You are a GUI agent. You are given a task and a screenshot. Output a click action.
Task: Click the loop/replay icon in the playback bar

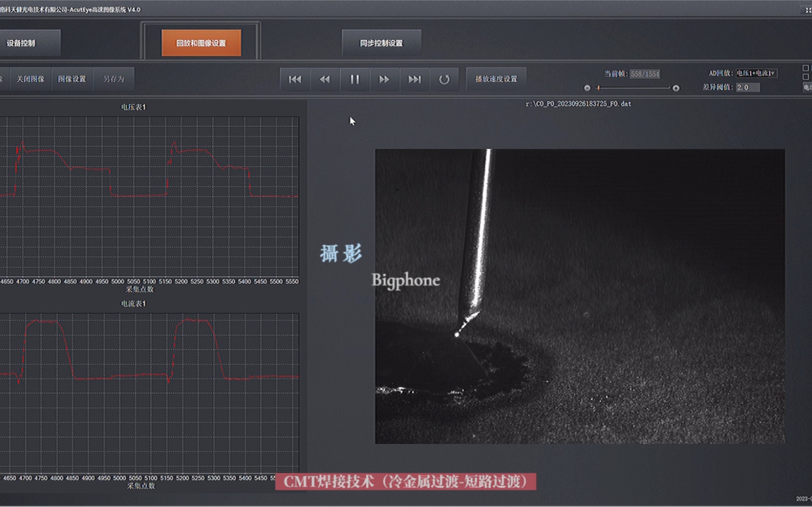pyautogui.click(x=445, y=79)
